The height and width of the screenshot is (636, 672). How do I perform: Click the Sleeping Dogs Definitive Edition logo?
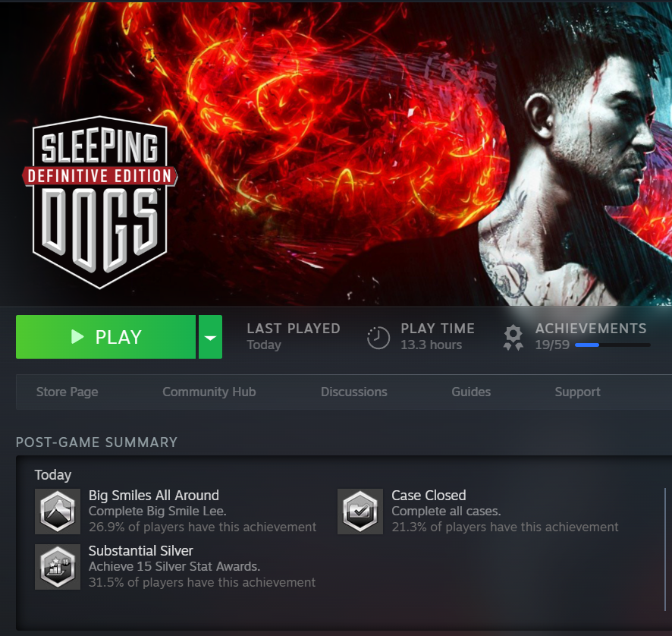[99, 203]
